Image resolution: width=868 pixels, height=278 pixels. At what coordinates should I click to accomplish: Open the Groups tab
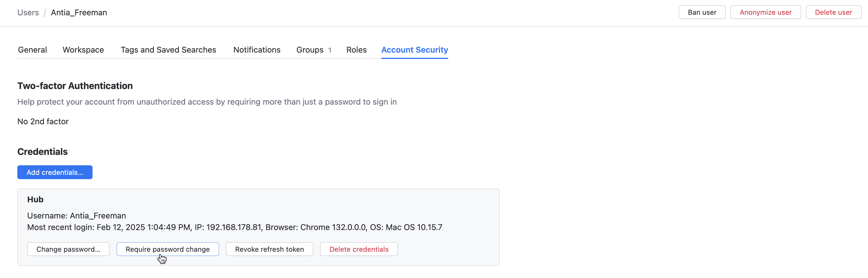310,49
